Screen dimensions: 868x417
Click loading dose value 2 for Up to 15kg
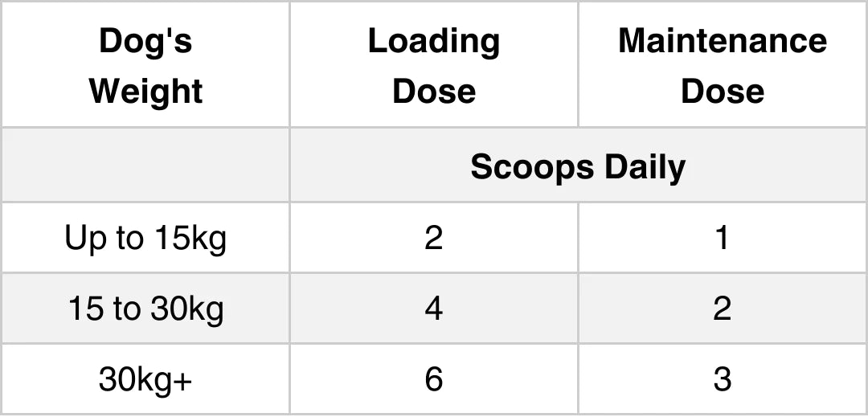point(434,238)
